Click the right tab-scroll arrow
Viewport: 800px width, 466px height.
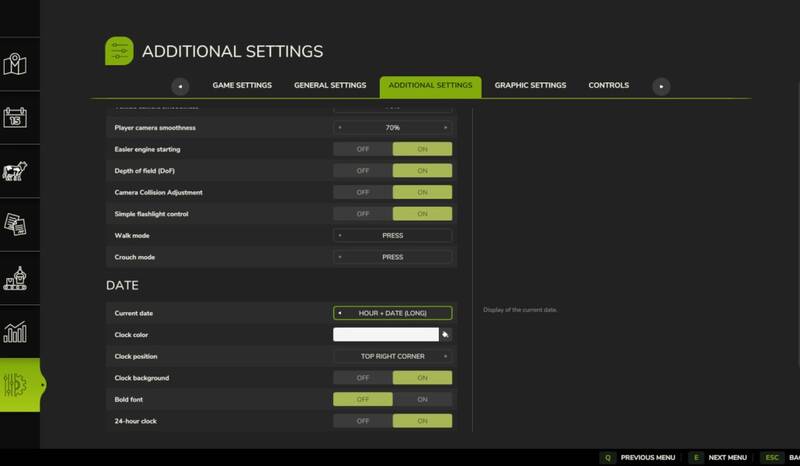click(x=662, y=86)
